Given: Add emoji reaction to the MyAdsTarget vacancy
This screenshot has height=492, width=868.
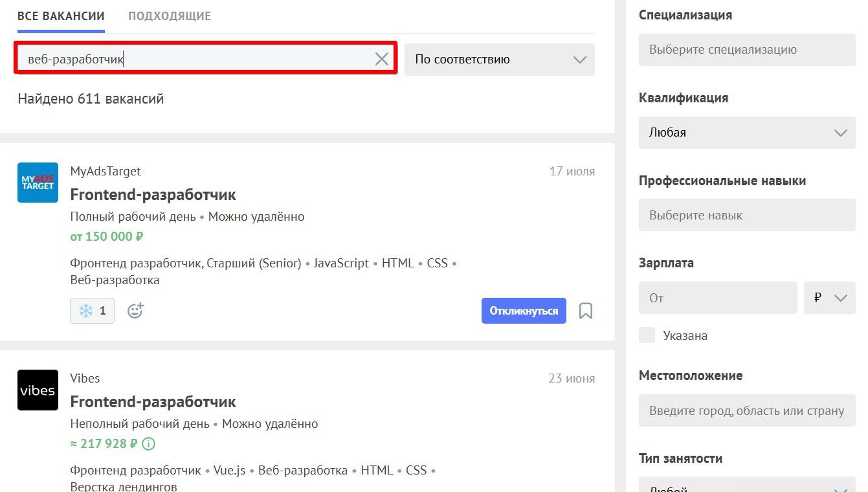Looking at the screenshot, I should click(x=135, y=311).
